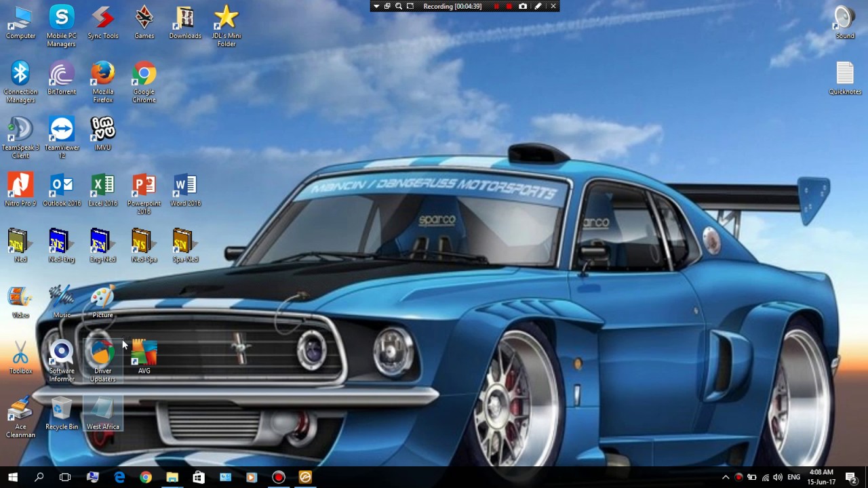Screen dimensions: 868x488
Task: Click the recorder region selection icon
Action: tap(410, 6)
